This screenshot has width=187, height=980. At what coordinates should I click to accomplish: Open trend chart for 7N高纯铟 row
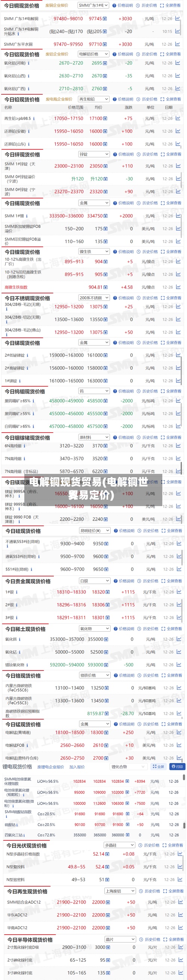point(178,459)
